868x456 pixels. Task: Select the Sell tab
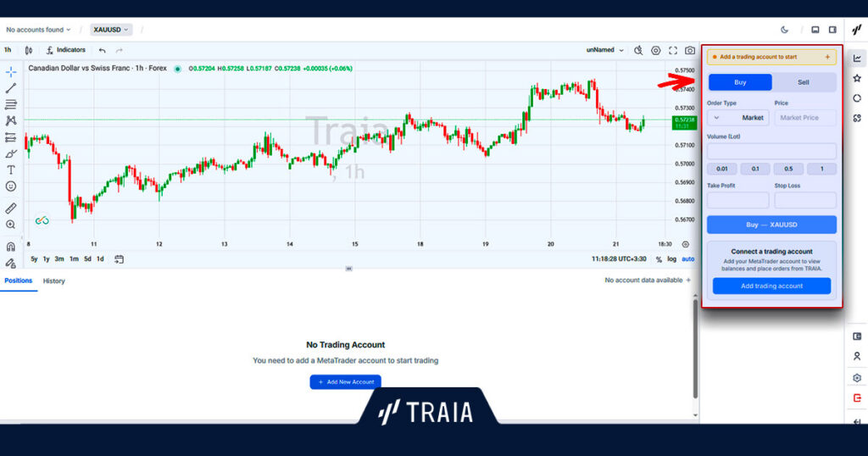coord(804,82)
